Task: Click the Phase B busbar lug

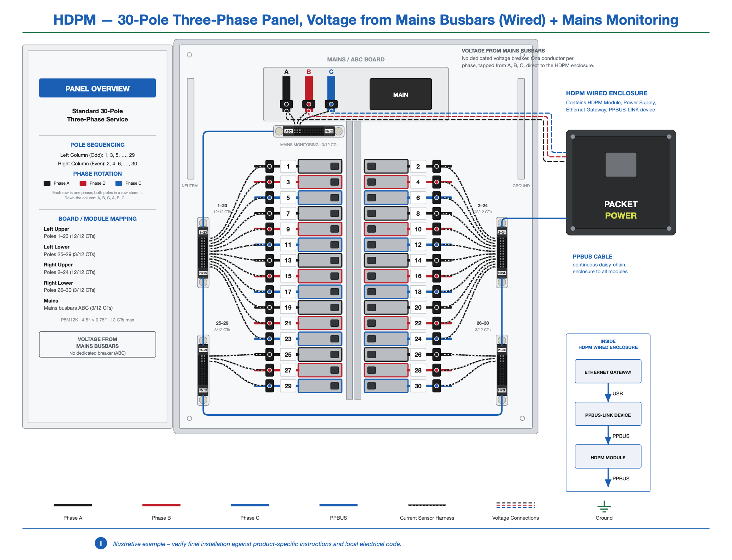Action: pyautogui.click(x=309, y=104)
